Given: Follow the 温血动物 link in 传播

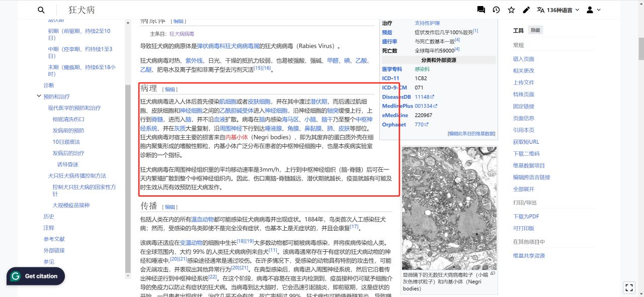Looking at the screenshot, I should 202,220.
